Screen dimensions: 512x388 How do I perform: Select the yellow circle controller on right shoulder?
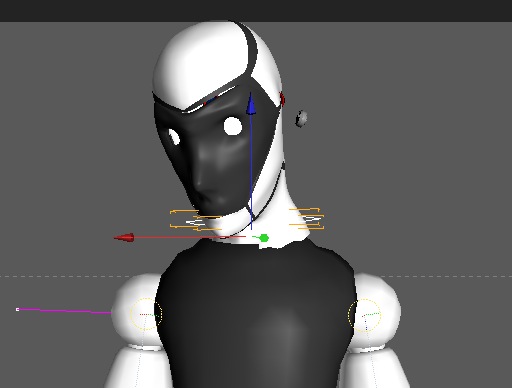point(364,315)
